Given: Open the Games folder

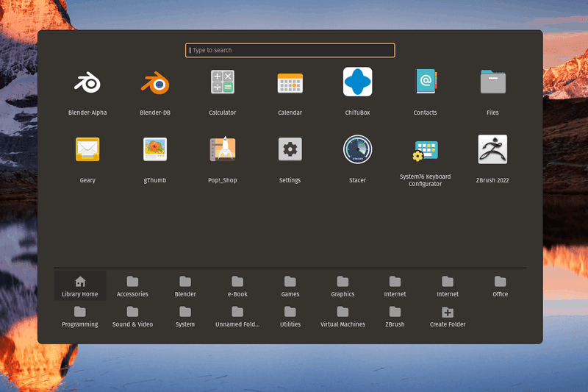Looking at the screenshot, I should [x=290, y=286].
